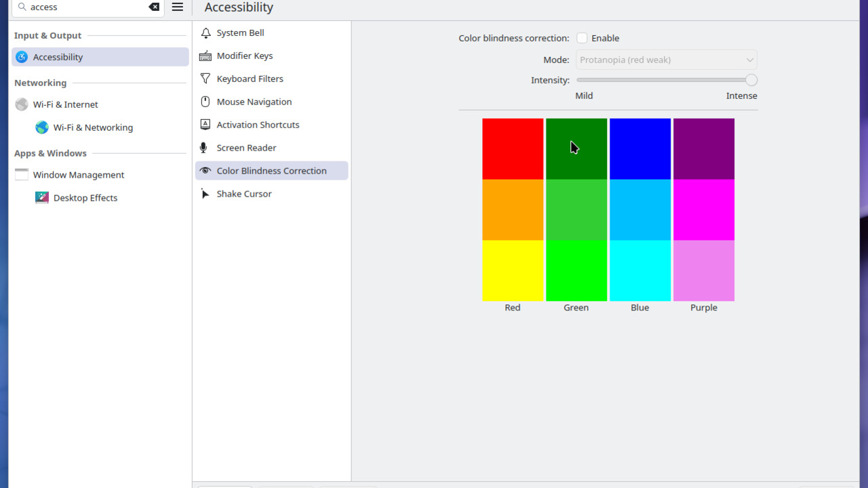This screenshot has width=868, height=488.
Task: Click the Wi-Fi & Internet globe icon
Action: 22,104
